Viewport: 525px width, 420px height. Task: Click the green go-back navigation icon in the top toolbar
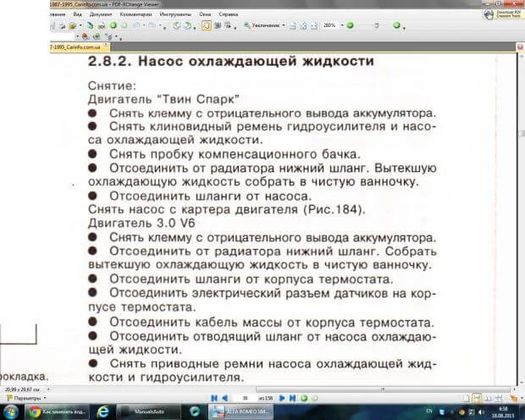[113, 25]
